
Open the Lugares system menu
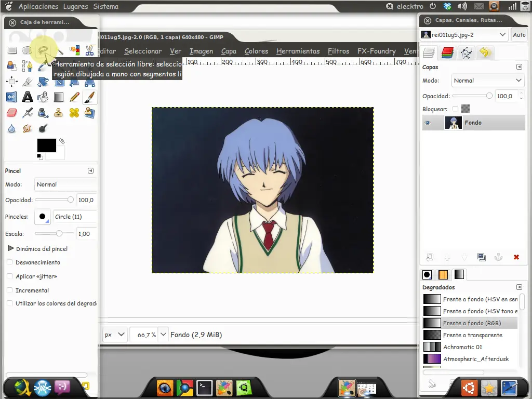tap(75, 6)
